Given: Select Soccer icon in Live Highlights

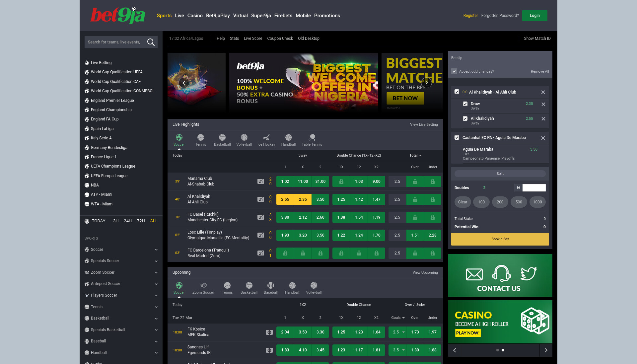Looking at the screenshot, I should pos(179,137).
